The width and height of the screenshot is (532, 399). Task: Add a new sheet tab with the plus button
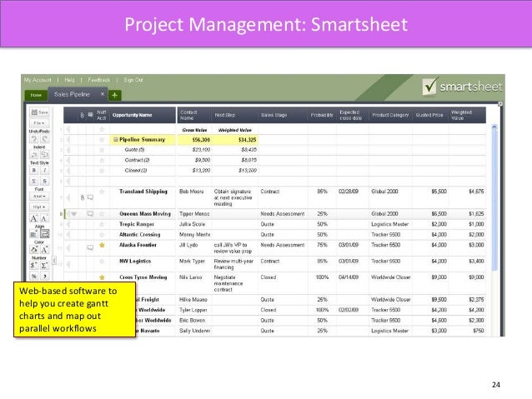[x=115, y=95]
